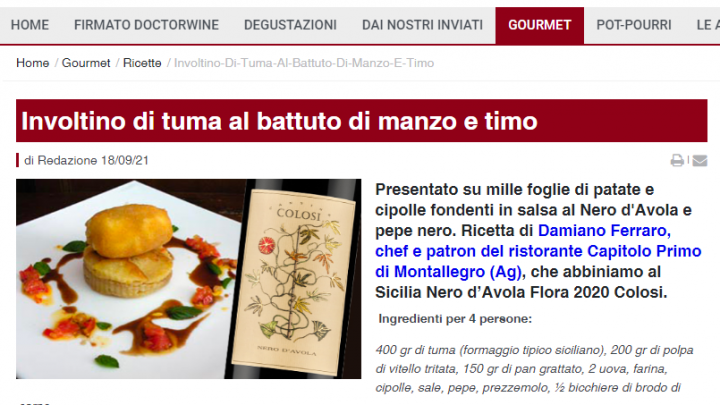Click the Colosi wine bottle label image

(294, 279)
